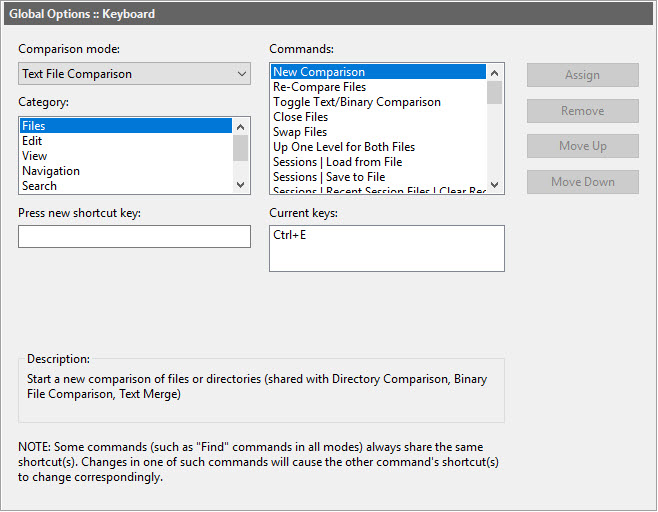Click the Assign button
Viewport: 658px width, 512px height.
coord(582,75)
